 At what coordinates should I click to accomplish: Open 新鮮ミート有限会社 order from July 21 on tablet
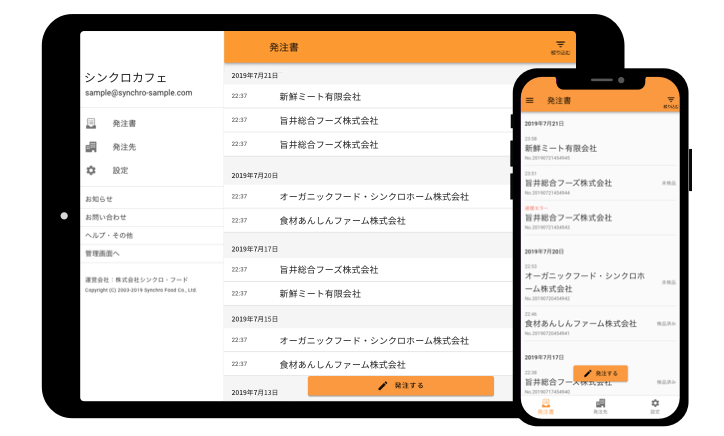(320, 97)
